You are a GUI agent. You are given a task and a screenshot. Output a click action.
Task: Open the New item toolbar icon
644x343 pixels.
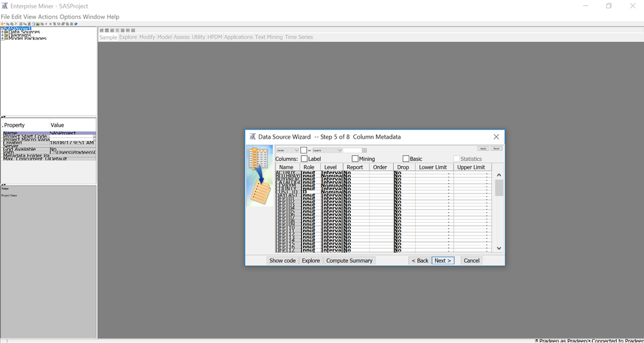(x=2, y=24)
